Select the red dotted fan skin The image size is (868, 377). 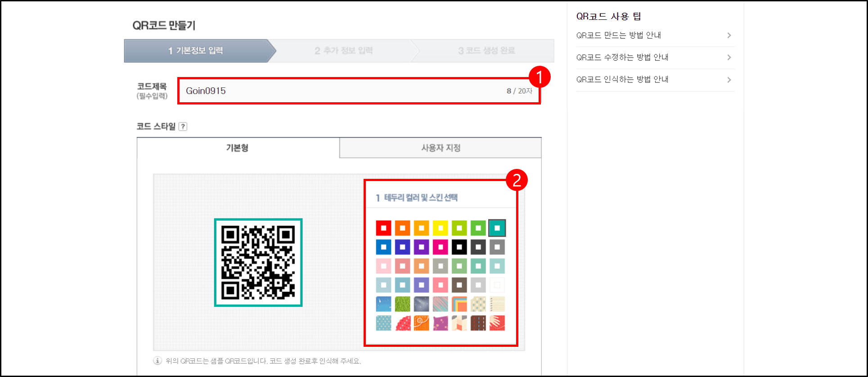(x=403, y=323)
